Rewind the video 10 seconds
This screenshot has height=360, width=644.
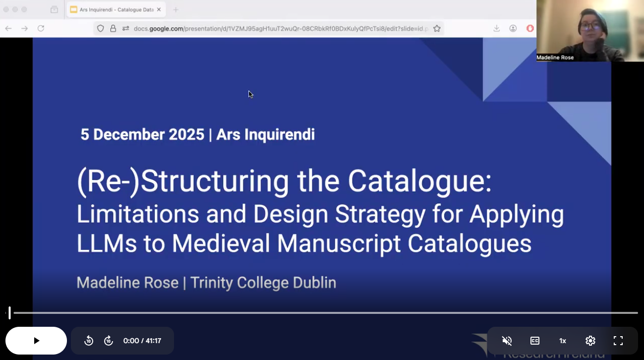[x=89, y=341]
